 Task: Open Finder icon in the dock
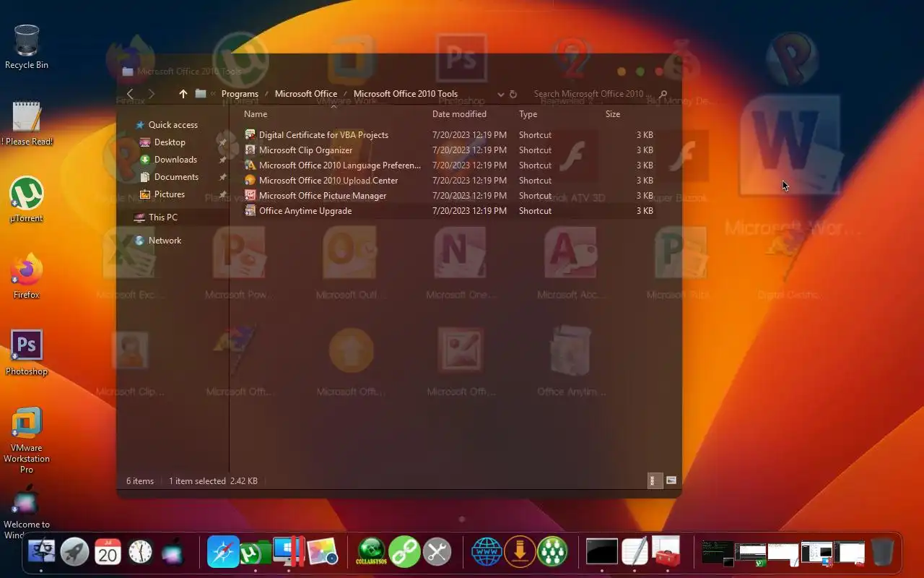point(41,553)
